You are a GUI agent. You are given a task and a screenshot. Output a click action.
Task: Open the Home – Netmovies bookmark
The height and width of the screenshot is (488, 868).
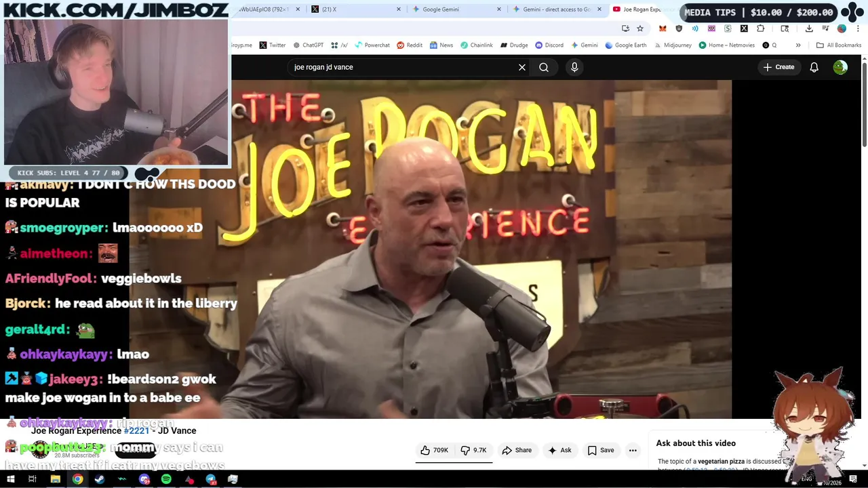[726, 45]
